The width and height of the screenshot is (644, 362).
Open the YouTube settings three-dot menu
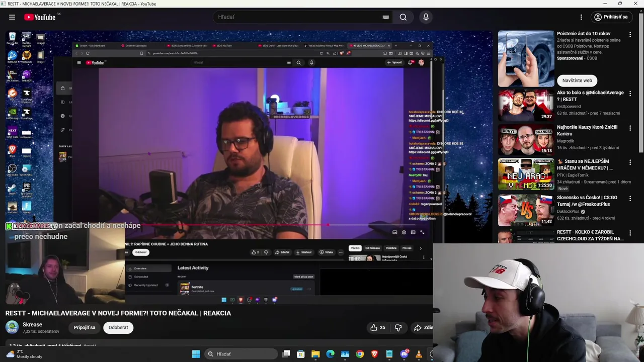tap(581, 17)
